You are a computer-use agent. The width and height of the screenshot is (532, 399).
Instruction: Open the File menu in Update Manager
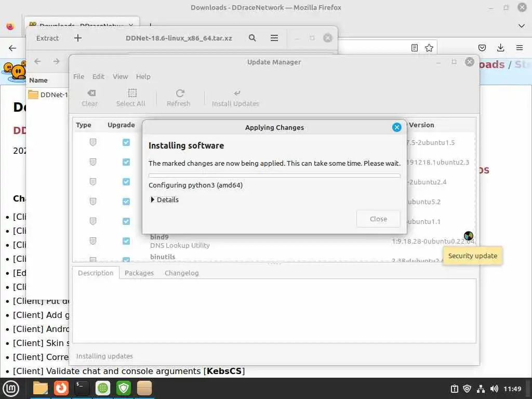pos(79,77)
